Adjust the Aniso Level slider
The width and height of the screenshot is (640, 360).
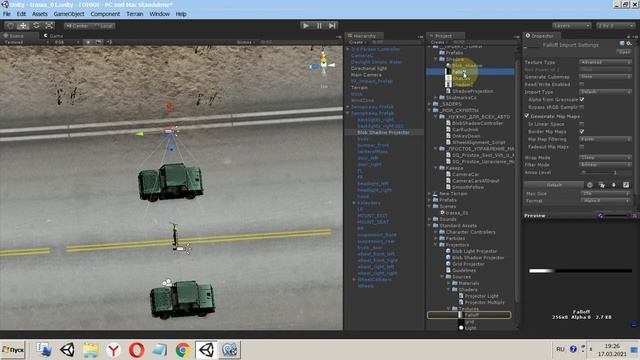click(596, 173)
